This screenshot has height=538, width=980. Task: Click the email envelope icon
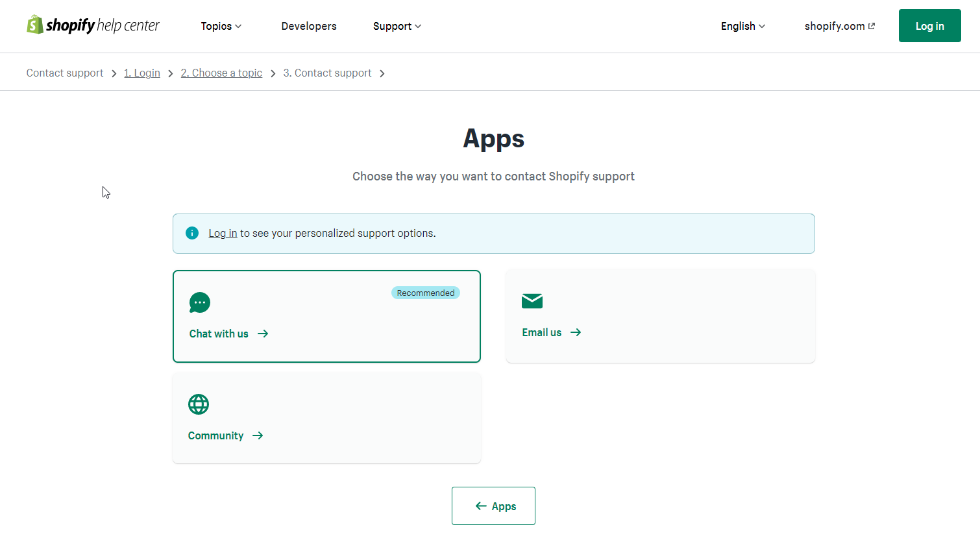pos(532,301)
